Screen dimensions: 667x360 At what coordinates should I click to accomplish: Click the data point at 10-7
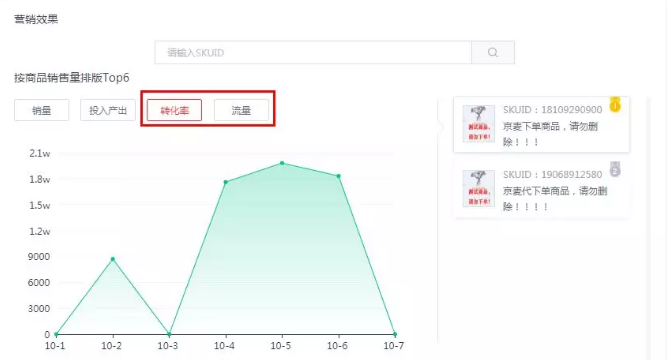395,334
